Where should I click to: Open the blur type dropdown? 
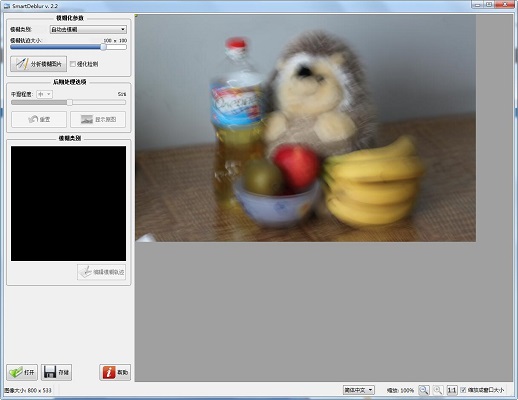pos(88,29)
